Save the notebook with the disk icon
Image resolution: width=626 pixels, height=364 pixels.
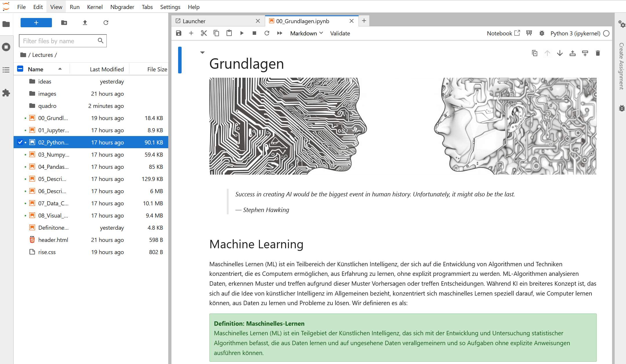coord(179,33)
